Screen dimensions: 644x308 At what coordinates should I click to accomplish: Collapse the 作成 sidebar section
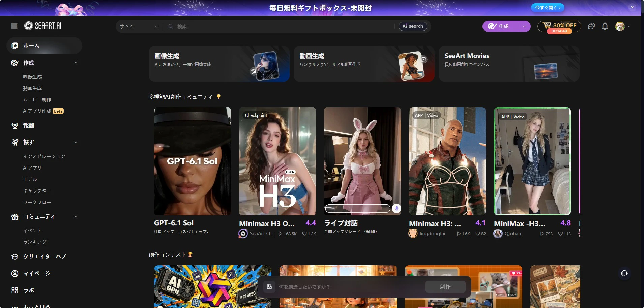(x=76, y=62)
